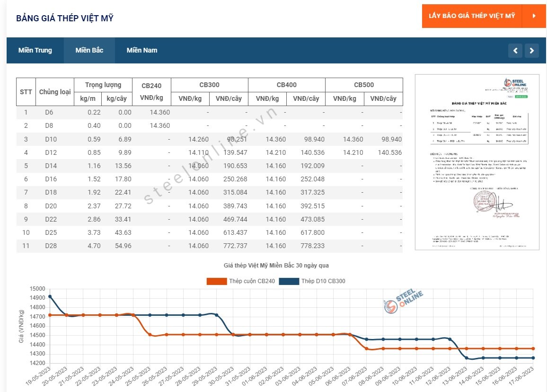Click the first blue data point above 14900
547x392 pixels.
pos(50,297)
